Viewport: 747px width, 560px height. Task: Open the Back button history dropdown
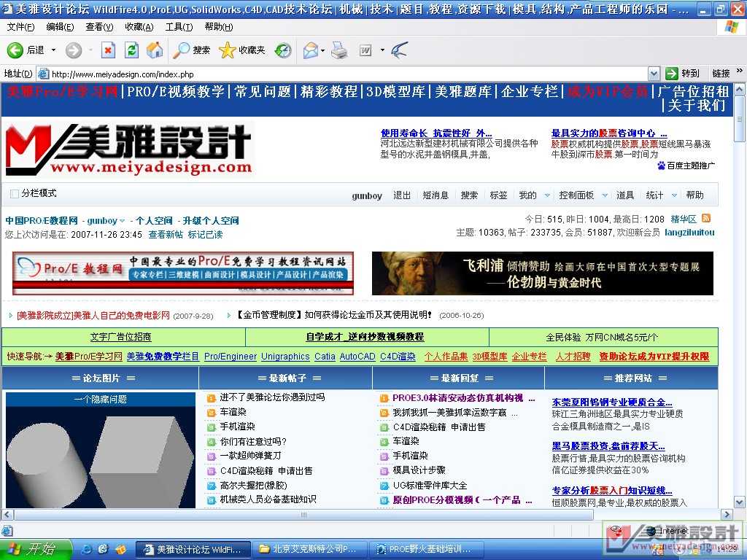(53, 50)
